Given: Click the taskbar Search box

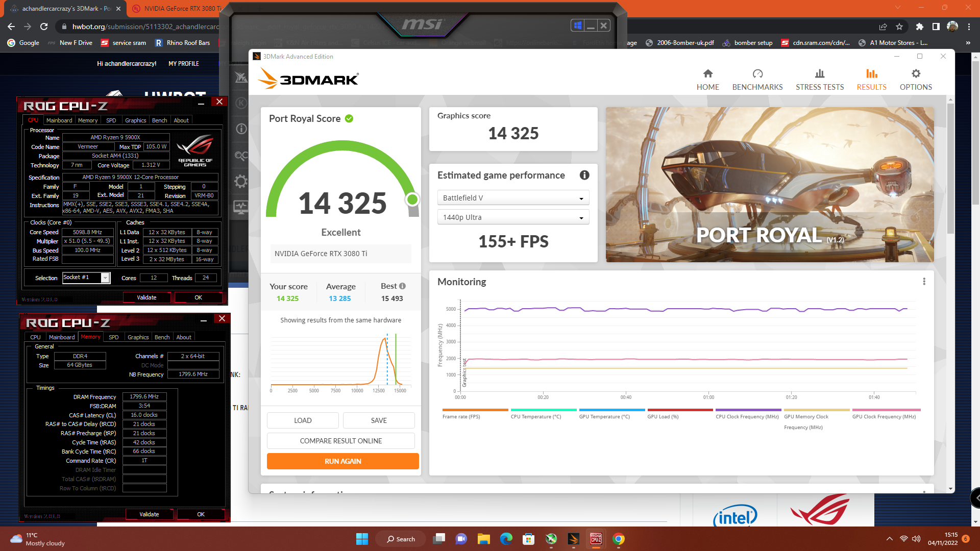Looking at the screenshot, I should pyautogui.click(x=401, y=539).
